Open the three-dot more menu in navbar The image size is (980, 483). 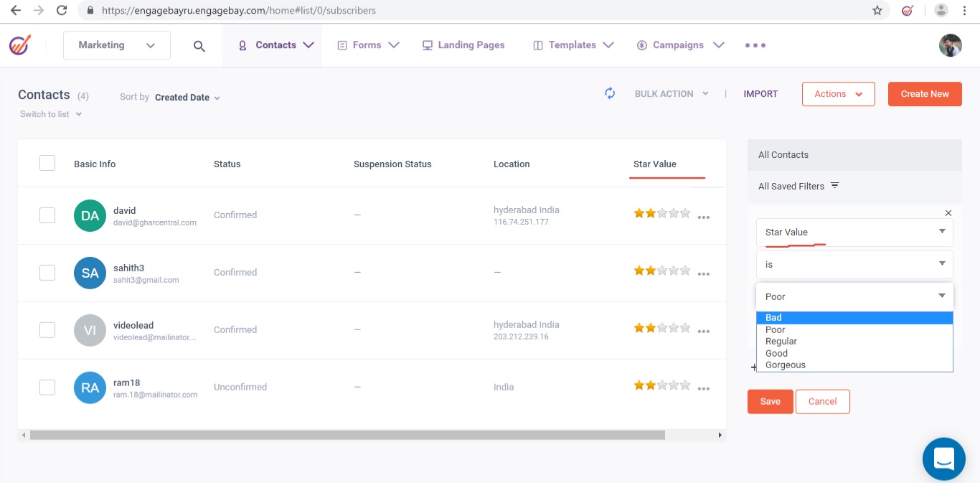(755, 45)
